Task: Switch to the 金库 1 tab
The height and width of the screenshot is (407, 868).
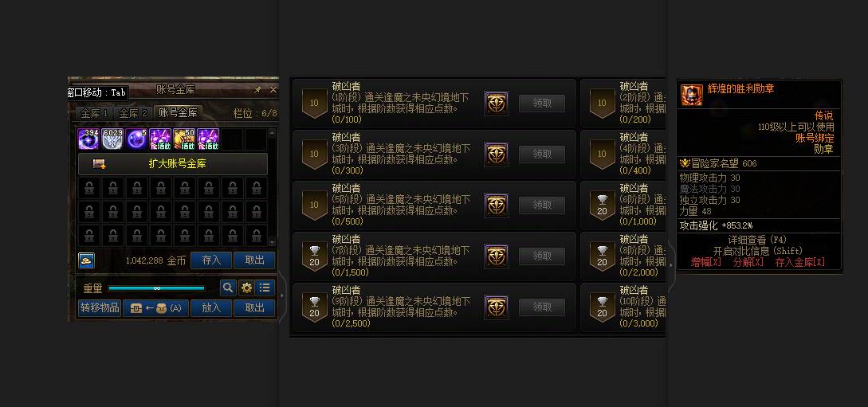Action: [95, 113]
